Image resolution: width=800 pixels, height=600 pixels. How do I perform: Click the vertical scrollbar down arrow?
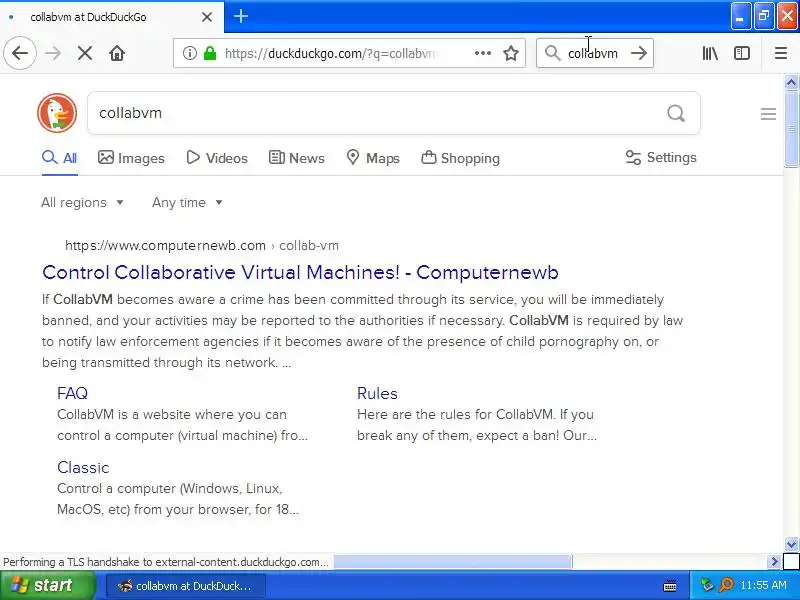(x=791, y=544)
